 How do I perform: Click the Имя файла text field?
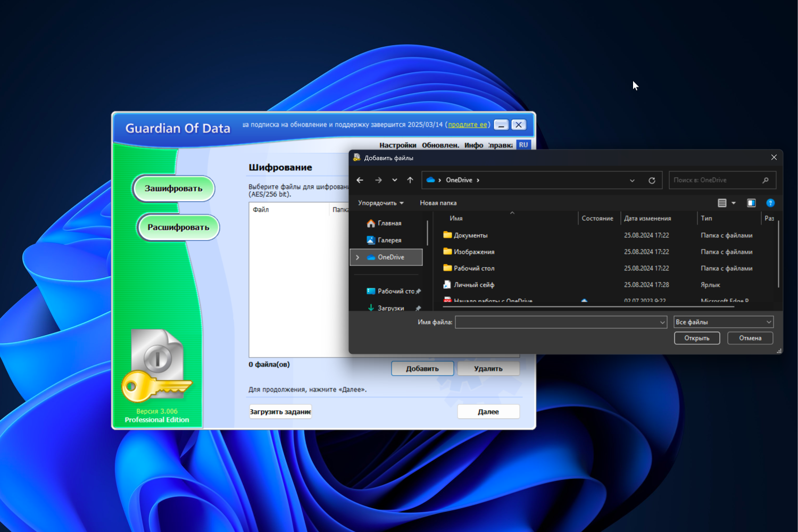(x=557, y=322)
